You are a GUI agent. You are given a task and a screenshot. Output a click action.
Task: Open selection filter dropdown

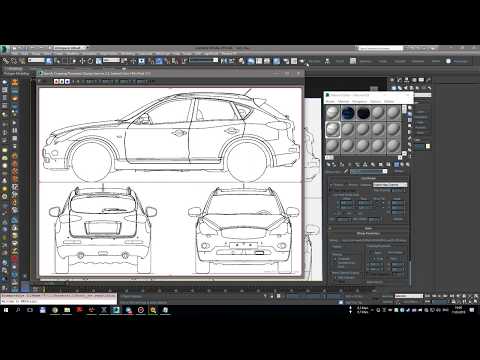(x=36, y=60)
